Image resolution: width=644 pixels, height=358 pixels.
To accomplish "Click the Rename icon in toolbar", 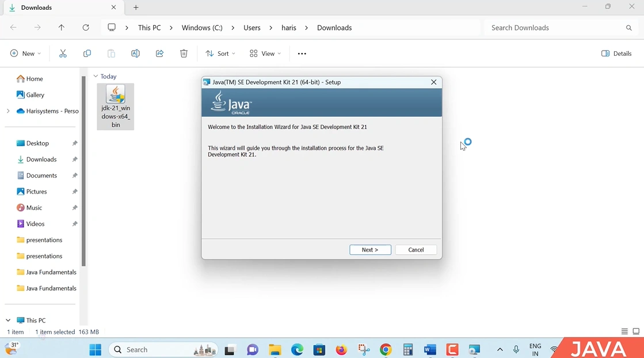I will tap(136, 54).
